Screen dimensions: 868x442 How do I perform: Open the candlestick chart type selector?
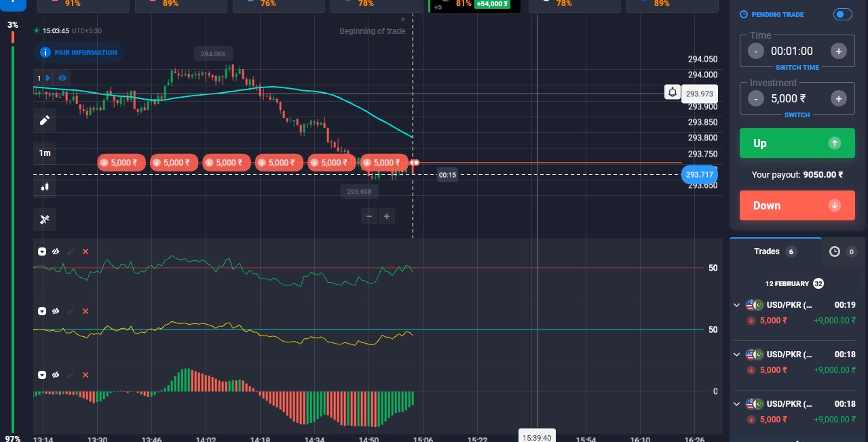45,186
